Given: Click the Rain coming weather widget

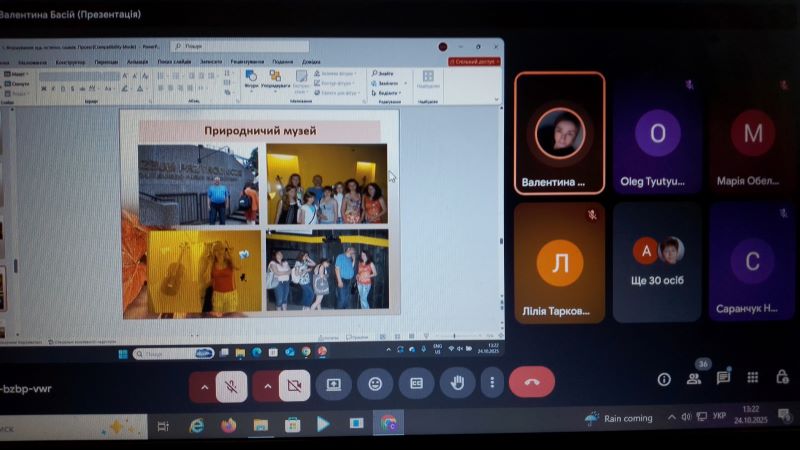Looking at the screenshot, I should 620,418.
